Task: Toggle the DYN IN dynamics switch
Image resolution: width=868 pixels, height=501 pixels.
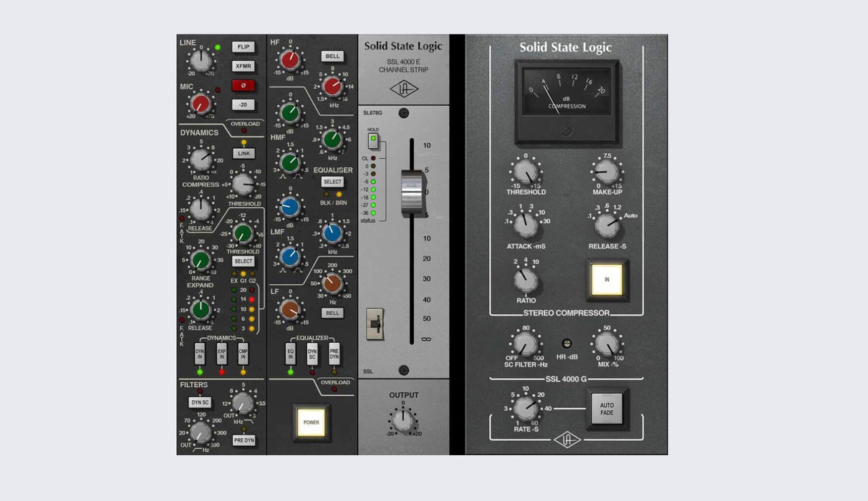Action: point(201,353)
